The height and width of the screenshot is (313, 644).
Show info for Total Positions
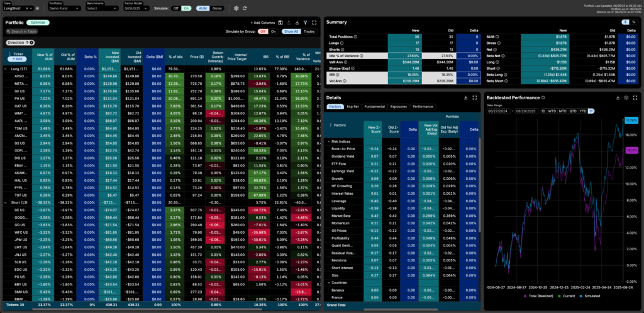click(356, 36)
